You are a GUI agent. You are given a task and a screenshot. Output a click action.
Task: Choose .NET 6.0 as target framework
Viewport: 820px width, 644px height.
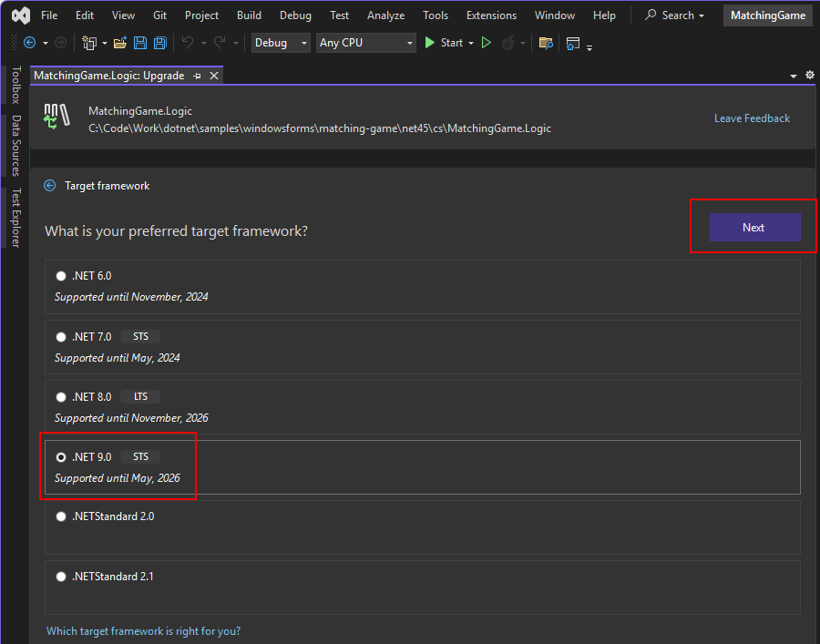(61, 275)
